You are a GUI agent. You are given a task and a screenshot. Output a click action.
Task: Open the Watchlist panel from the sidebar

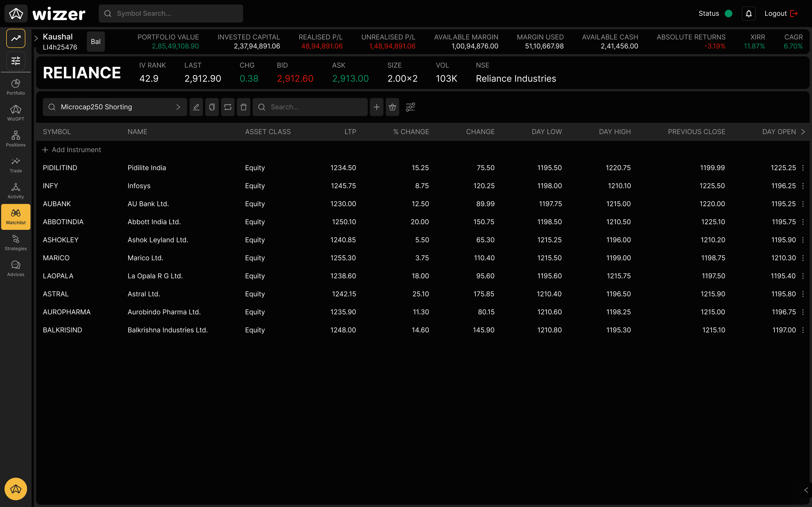tap(15, 217)
